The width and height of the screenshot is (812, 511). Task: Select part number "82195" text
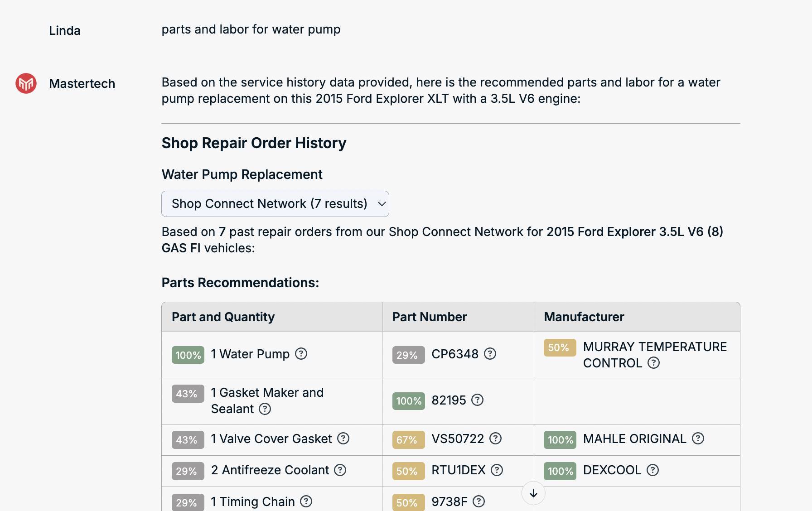click(x=449, y=400)
